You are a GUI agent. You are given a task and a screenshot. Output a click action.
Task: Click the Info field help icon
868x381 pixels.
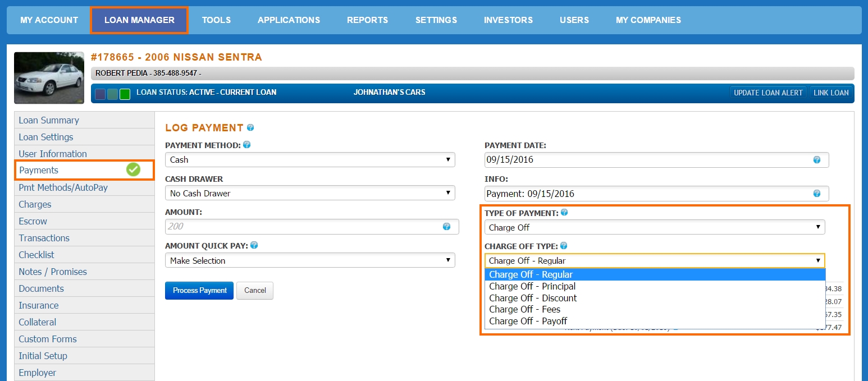click(x=816, y=193)
